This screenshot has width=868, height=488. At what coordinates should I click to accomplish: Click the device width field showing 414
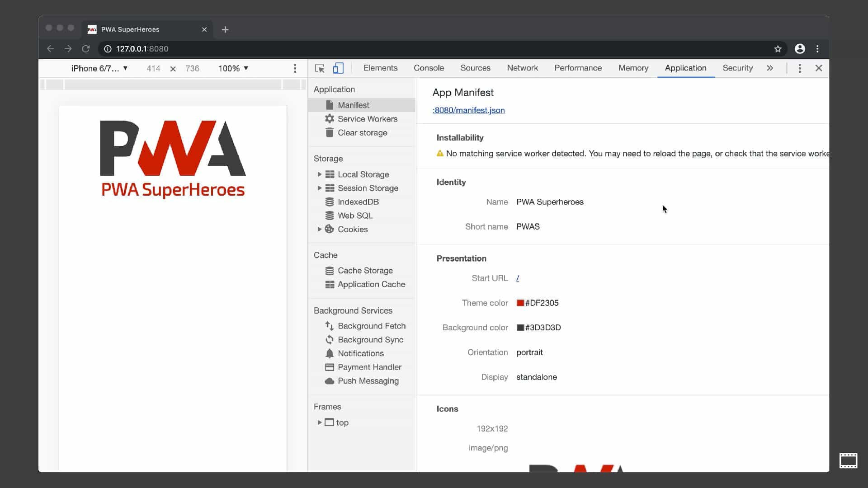[x=153, y=69]
